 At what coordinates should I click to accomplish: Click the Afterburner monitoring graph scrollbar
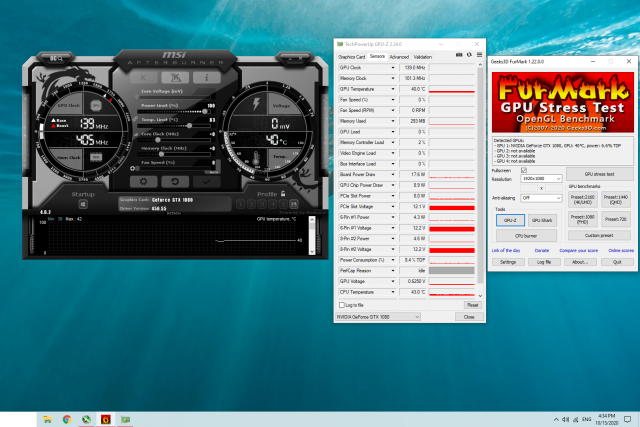[x=312, y=236]
